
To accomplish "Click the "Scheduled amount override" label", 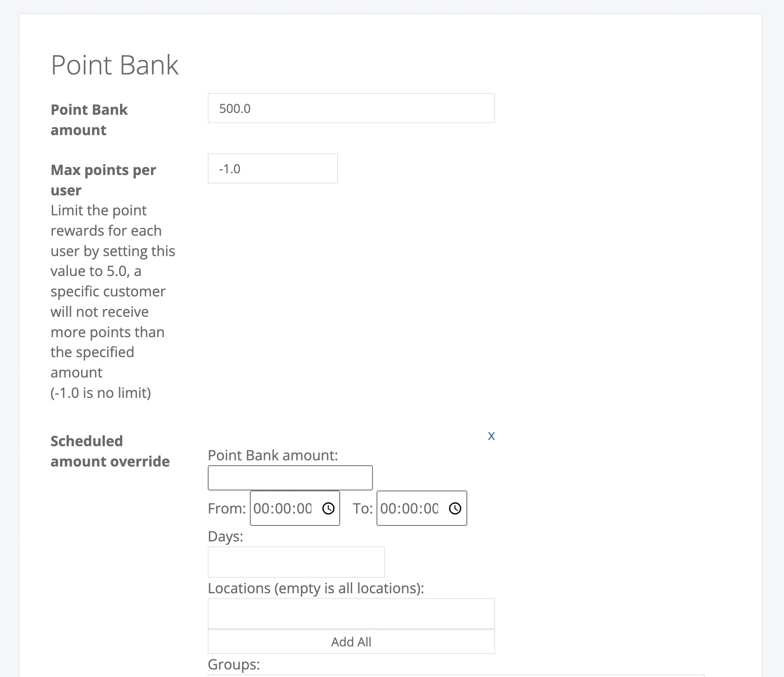I will coord(110,451).
